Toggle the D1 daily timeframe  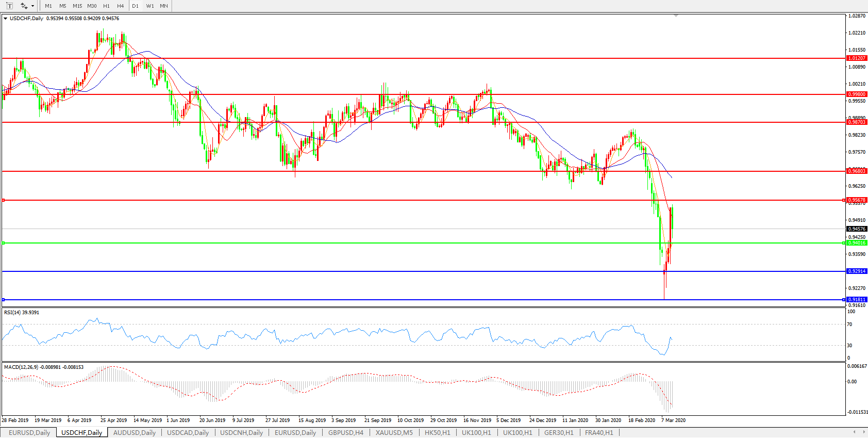pos(135,6)
